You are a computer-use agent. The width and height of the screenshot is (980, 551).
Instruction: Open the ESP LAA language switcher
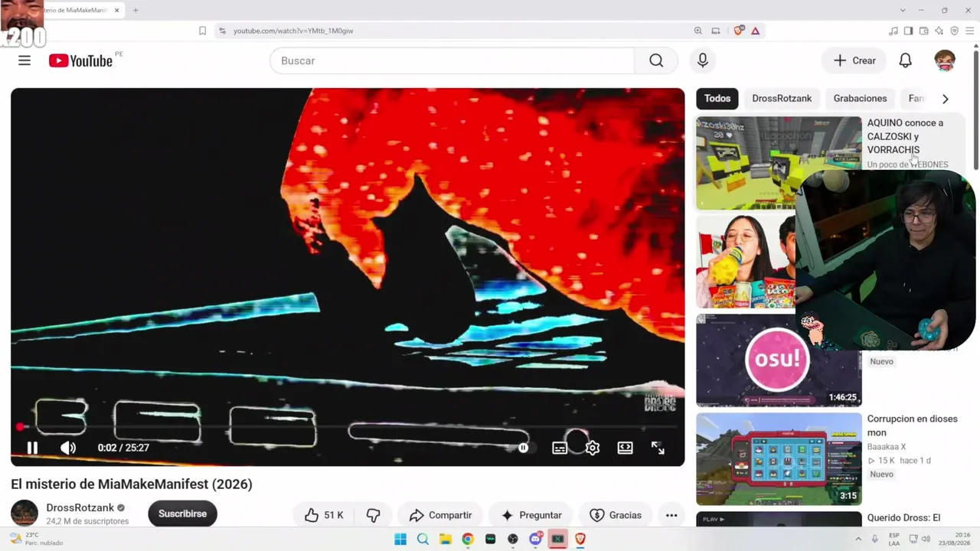(894, 539)
